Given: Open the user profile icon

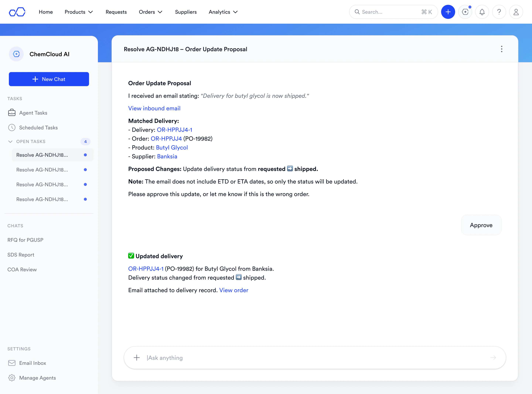Looking at the screenshot, I should tap(516, 12).
